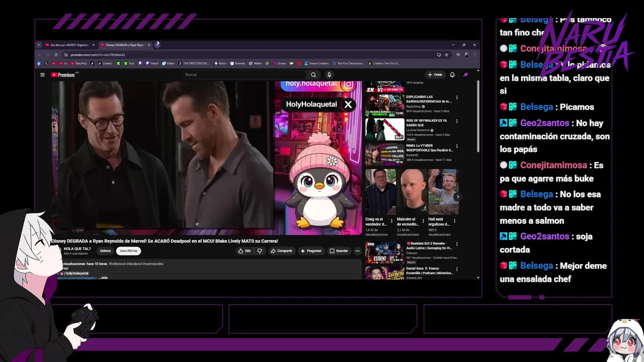
Task: Click the Suscribirme button
Action: [x=128, y=251]
